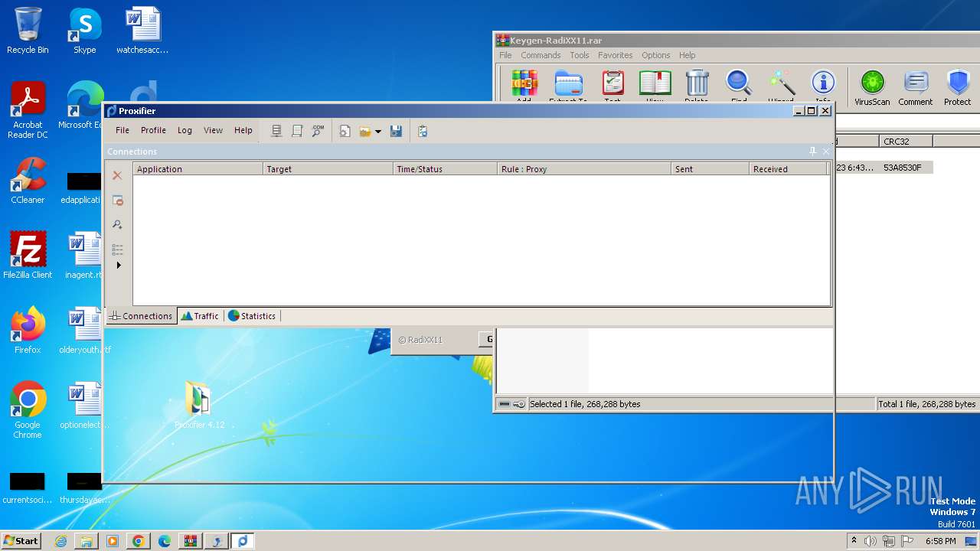Sort by the Rule : Proxy column header
980x551 pixels.
pos(584,169)
